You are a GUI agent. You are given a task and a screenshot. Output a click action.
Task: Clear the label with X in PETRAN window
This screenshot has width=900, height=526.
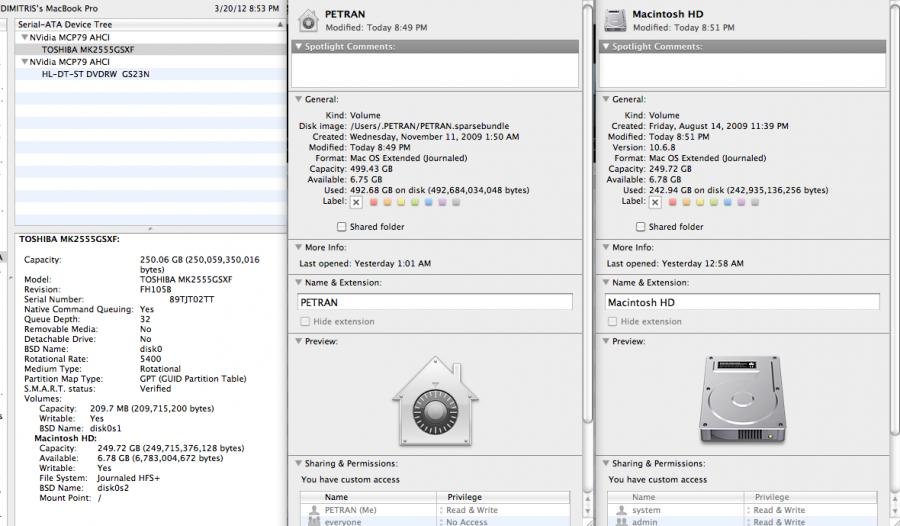(x=356, y=202)
